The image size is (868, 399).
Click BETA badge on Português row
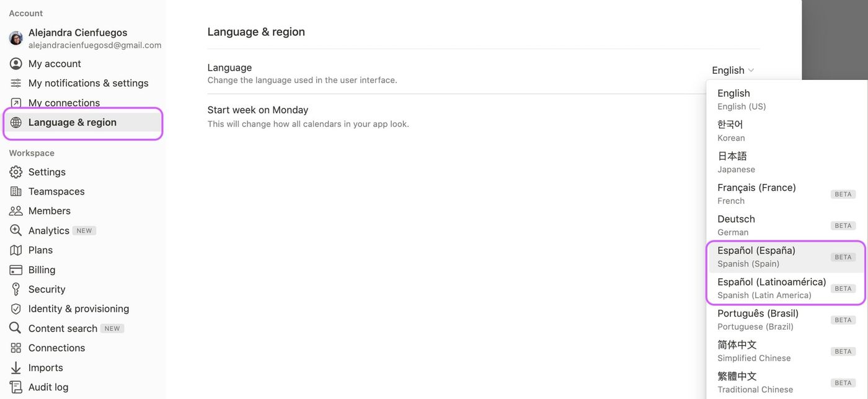click(843, 320)
